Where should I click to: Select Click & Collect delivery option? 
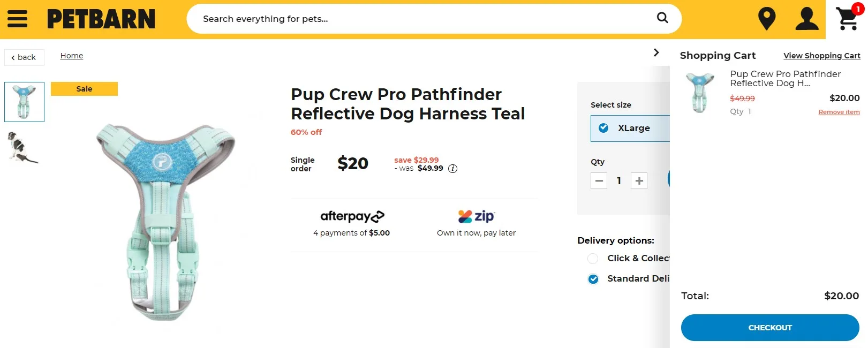[x=593, y=259]
